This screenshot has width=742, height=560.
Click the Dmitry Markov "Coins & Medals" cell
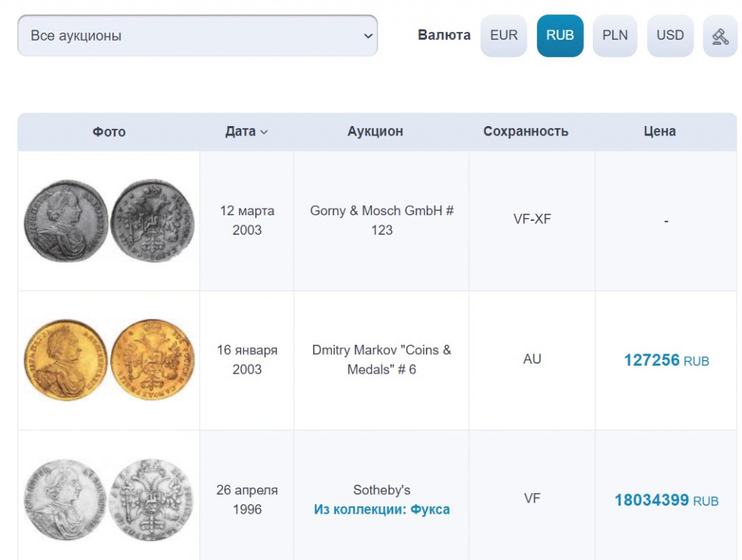click(x=381, y=360)
